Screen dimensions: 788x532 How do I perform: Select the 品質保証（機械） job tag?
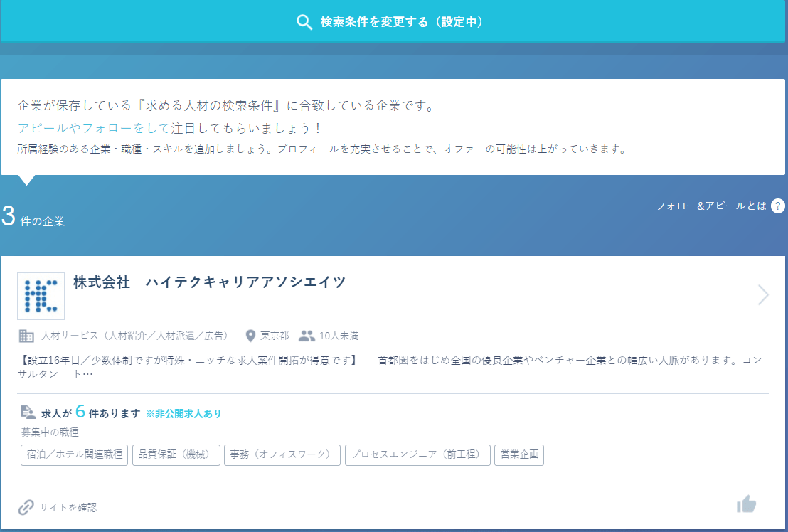[x=176, y=455]
